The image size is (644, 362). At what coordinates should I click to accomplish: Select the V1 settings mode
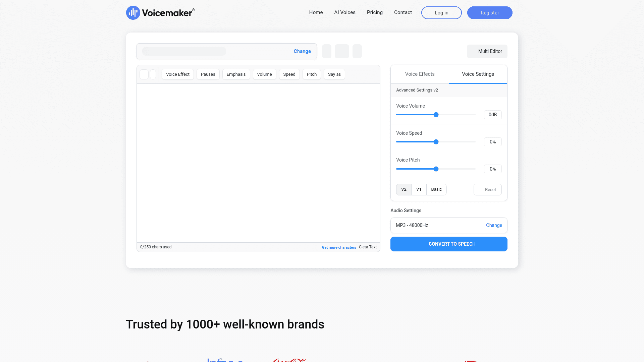tap(419, 189)
